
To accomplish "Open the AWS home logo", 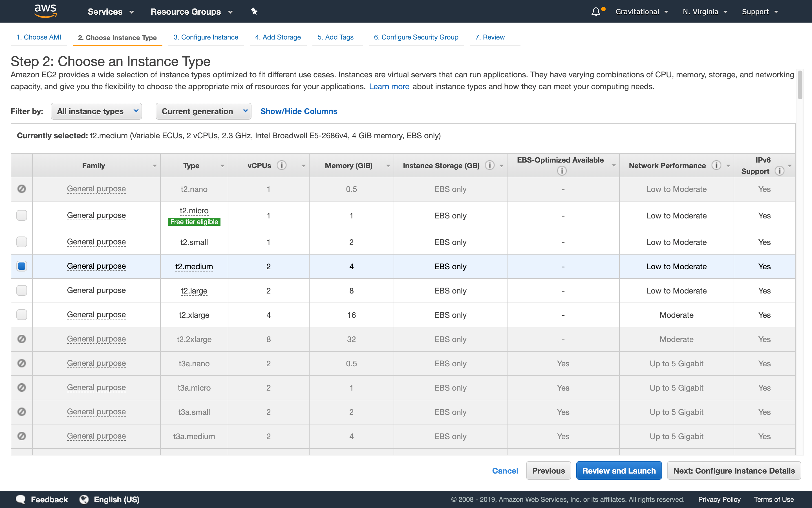I will click(46, 11).
